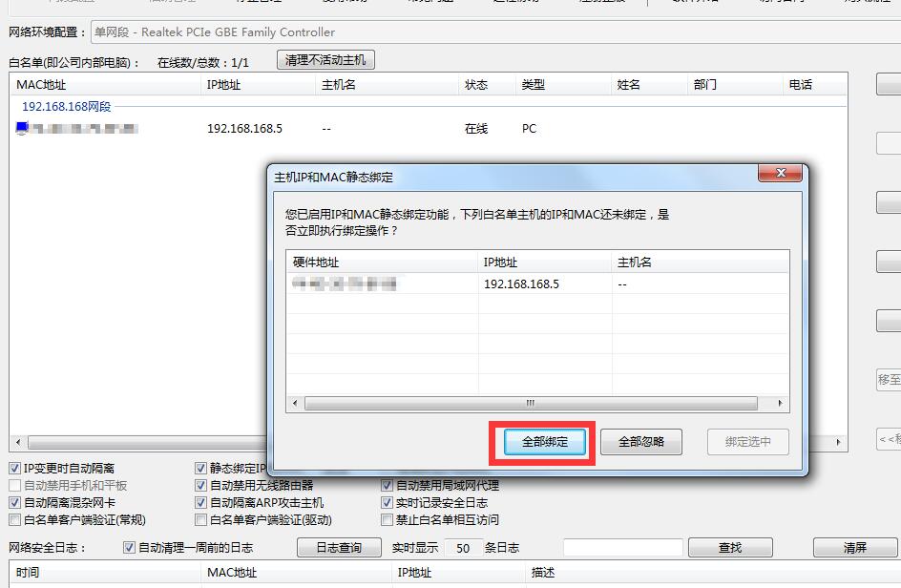Click the 查找 button
The height and width of the screenshot is (588, 901).
coord(730,548)
